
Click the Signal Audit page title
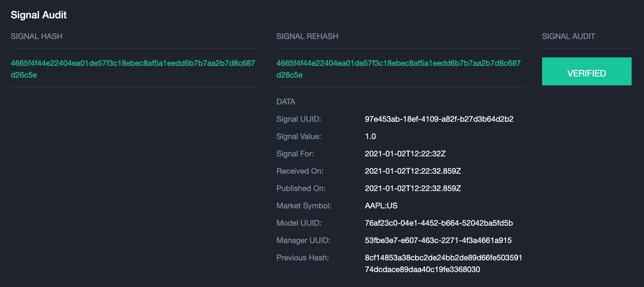[x=38, y=14]
